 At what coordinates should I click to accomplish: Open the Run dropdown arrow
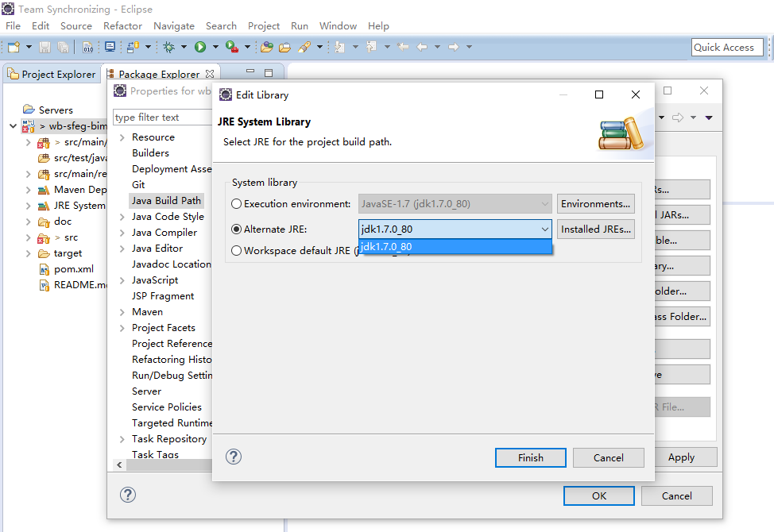(x=215, y=47)
